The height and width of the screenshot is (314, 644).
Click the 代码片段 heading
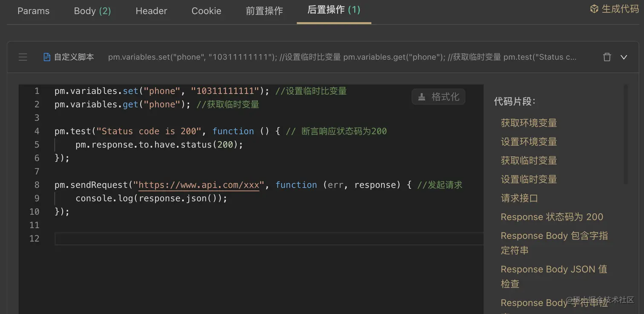[x=515, y=101]
